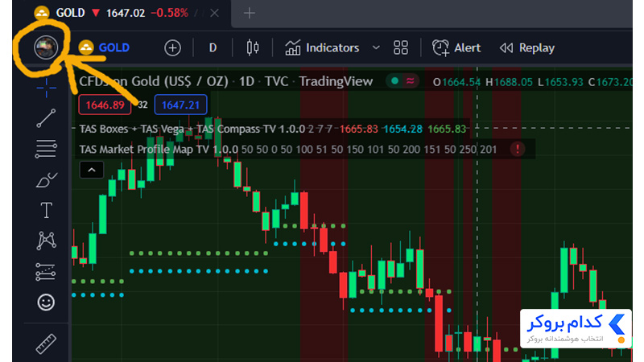The height and width of the screenshot is (362, 644).
Task: Open the forecasting and measurement tools
Action: click(x=46, y=272)
